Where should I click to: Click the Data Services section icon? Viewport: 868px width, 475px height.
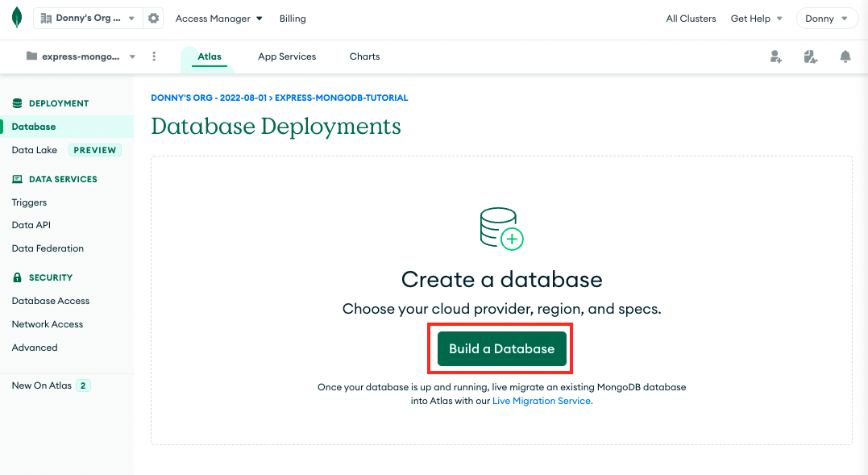coord(17,179)
